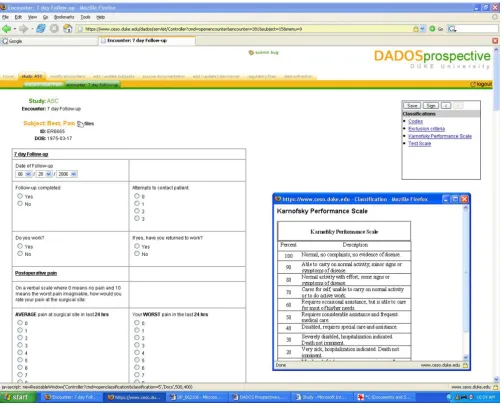
Task: Select 2 for Attempts to contact patient
Action: click(137, 211)
